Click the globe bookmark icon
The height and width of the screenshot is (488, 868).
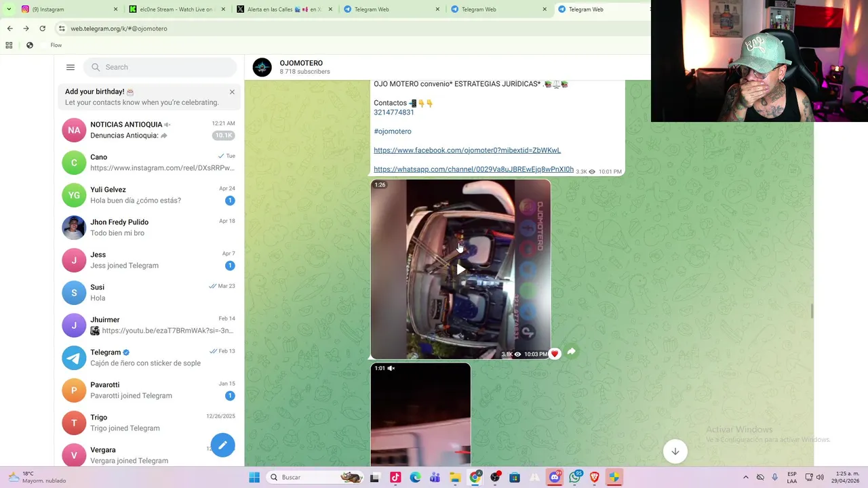[x=29, y=45]
